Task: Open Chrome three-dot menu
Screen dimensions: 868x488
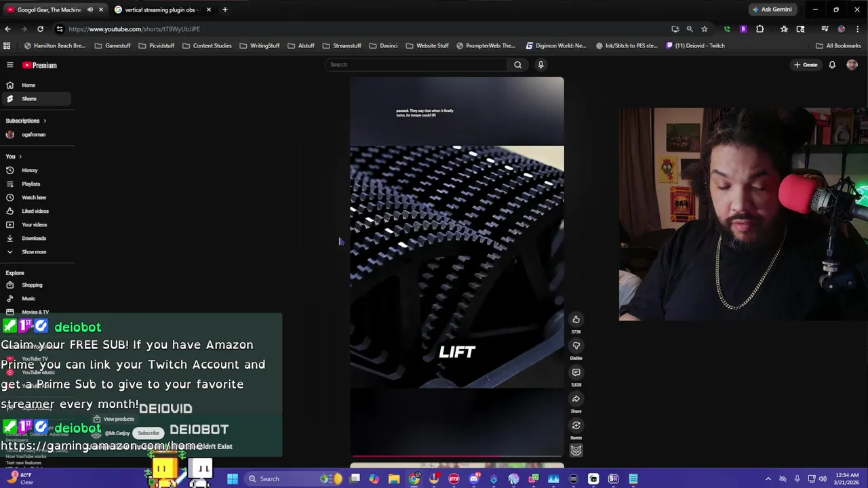Action: point(857,29)
